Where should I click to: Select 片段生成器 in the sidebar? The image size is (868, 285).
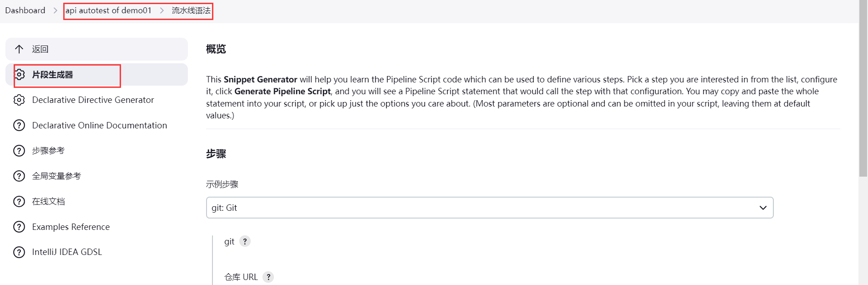pyautogui.click(x=52, y=75)
